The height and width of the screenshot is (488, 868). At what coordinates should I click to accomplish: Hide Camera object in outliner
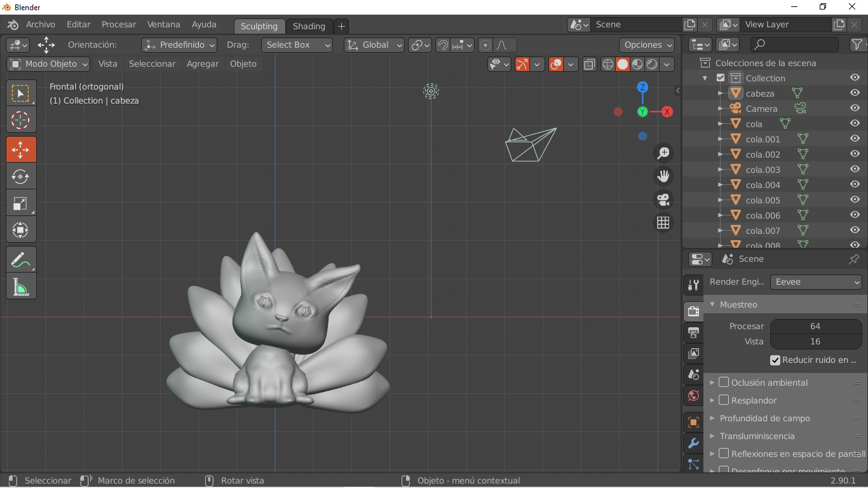855,109
